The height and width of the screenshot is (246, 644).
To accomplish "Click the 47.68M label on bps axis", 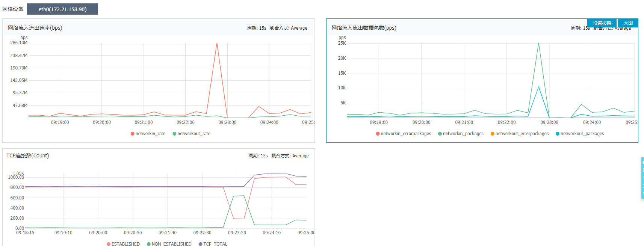I will point(20,106).
